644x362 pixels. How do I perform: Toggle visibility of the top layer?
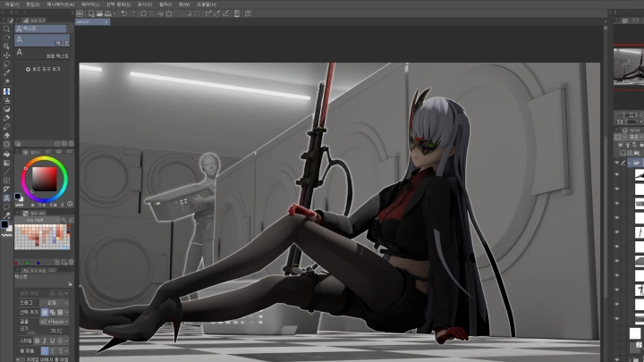[x=617, y=164]
